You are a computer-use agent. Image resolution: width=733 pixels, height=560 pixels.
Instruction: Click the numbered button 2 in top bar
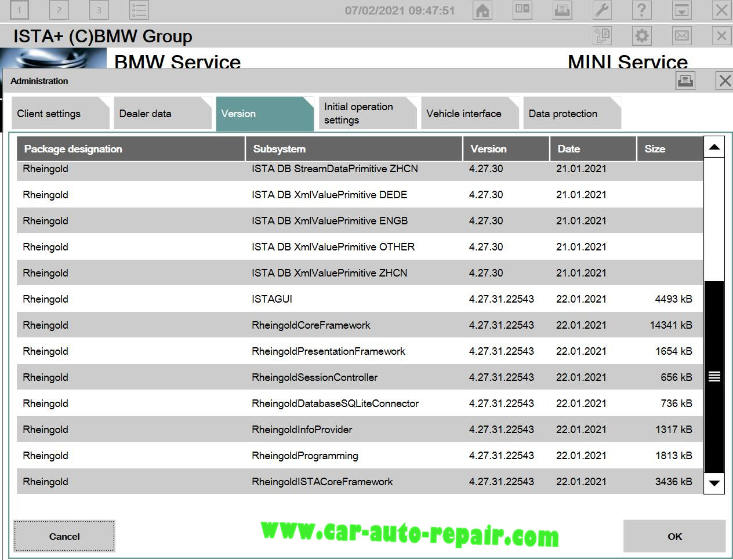(59, 10)
